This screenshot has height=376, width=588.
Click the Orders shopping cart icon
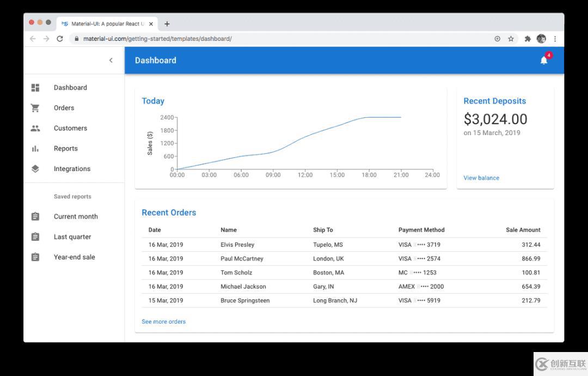pyautogui.click(x=35, y=108)
